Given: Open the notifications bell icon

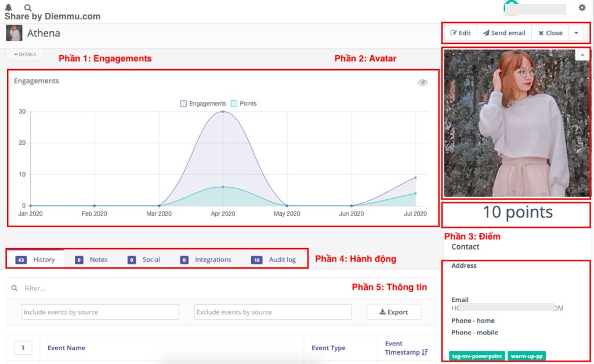Looking at the screenshot, I should [8, 7].
